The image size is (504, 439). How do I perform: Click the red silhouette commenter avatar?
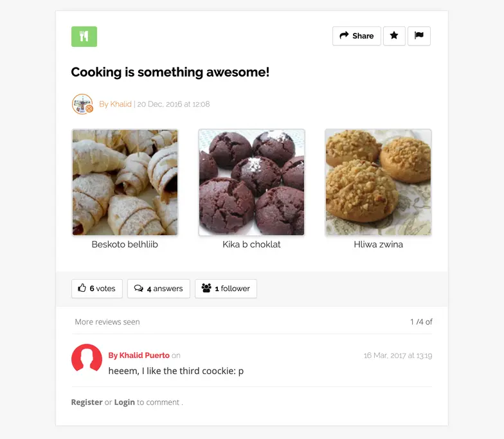87,358
